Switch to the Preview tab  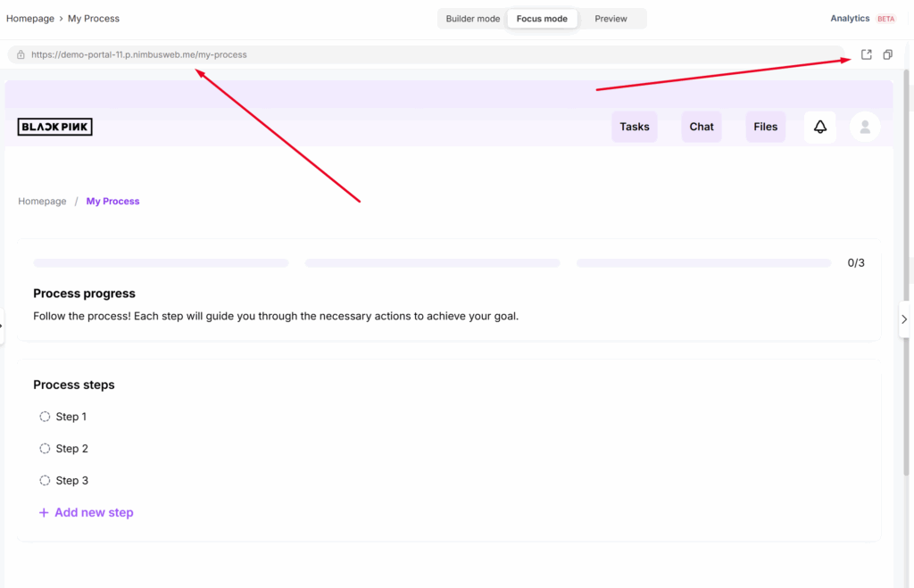click(611, 19)
